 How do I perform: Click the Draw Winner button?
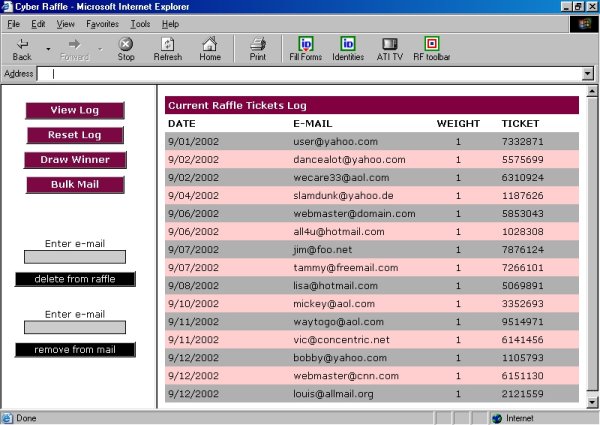[75, 160]
